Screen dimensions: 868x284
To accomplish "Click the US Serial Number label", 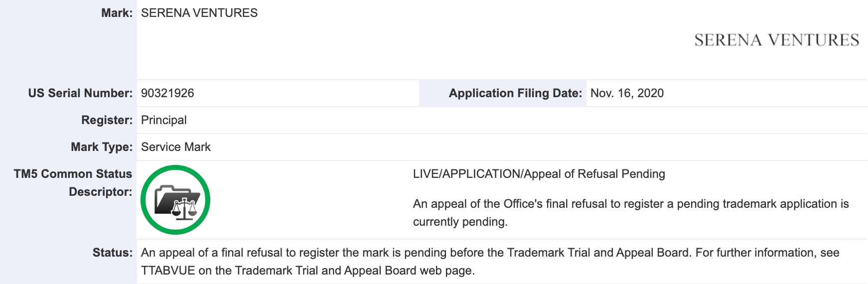I will pos(80,93).
